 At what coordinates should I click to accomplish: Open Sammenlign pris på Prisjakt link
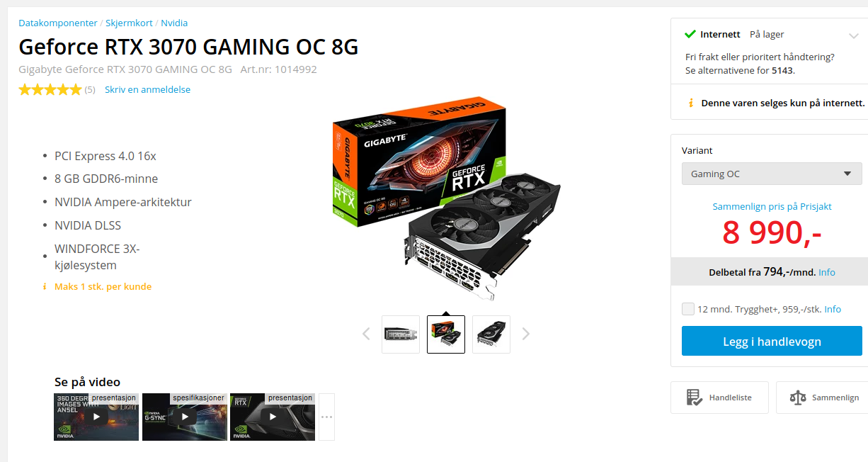point(772,206)
